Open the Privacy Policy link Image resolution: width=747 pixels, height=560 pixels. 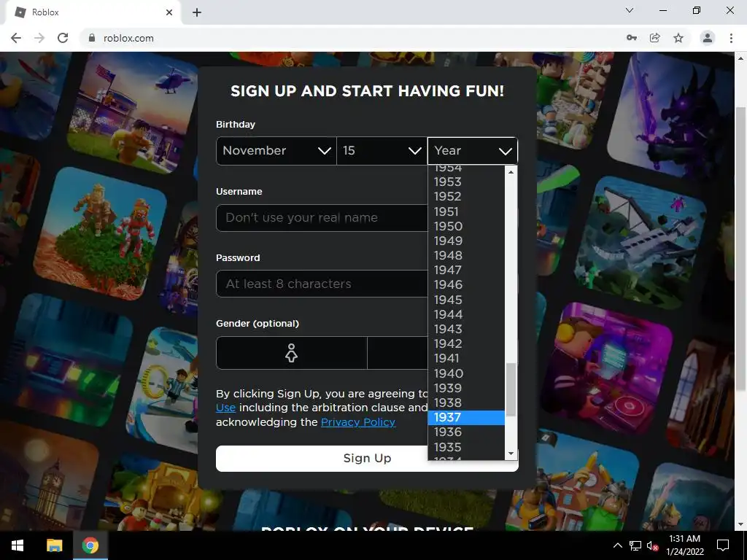358,422
